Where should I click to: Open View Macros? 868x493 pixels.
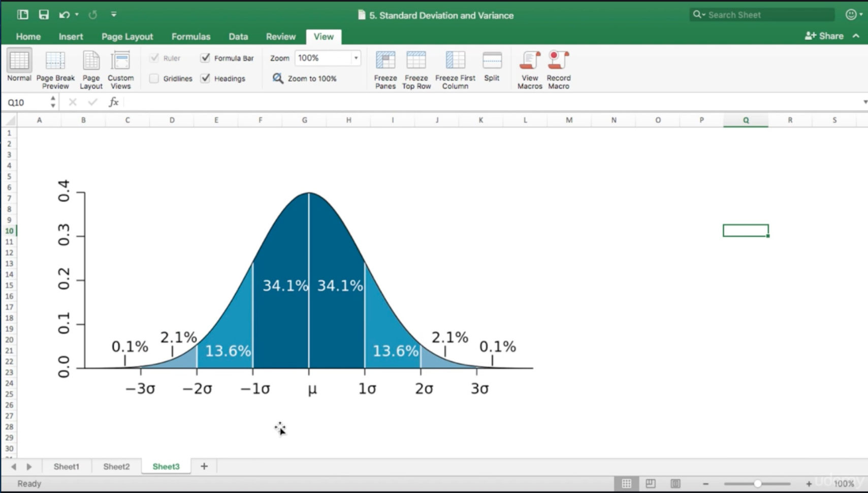pos(529,61)
